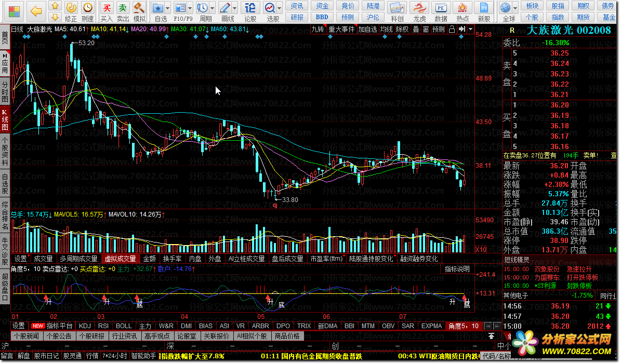This screenshot has width=621, height=364.
Task: Toggle the chart lock icon
Action: coord(452,29)
